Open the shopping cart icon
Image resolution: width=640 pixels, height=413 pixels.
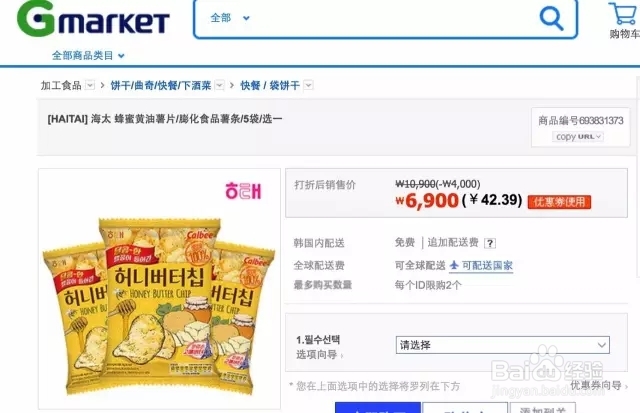(x=623, y=14)
